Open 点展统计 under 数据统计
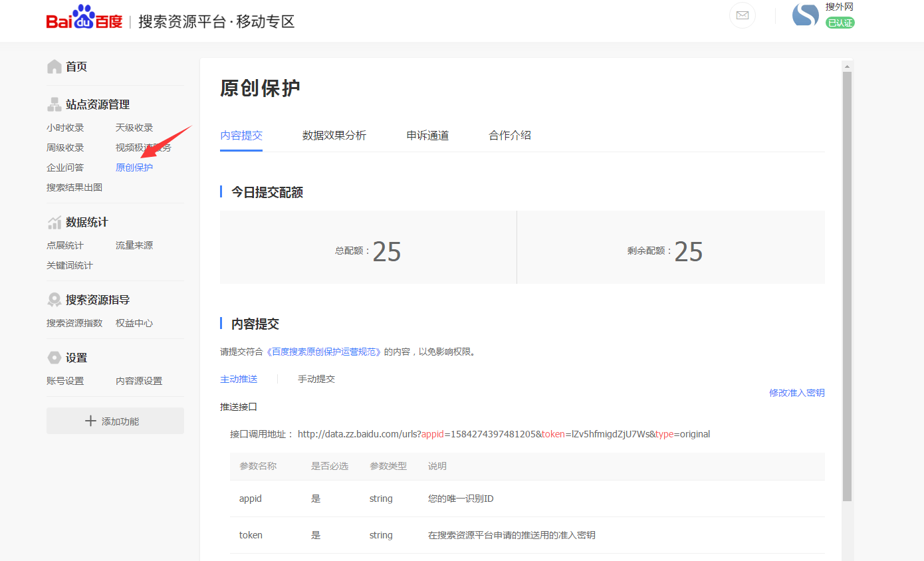This screenshot has height=561, width=924. pyautogui.click(x=64, y=245)
